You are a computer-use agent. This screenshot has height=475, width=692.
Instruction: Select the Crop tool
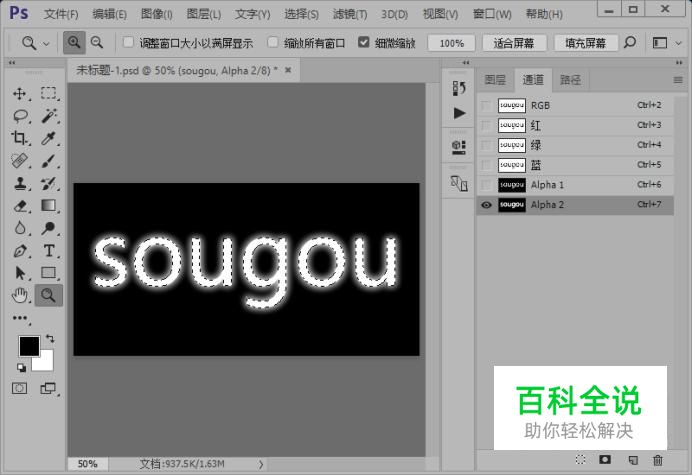pos(19,138)
